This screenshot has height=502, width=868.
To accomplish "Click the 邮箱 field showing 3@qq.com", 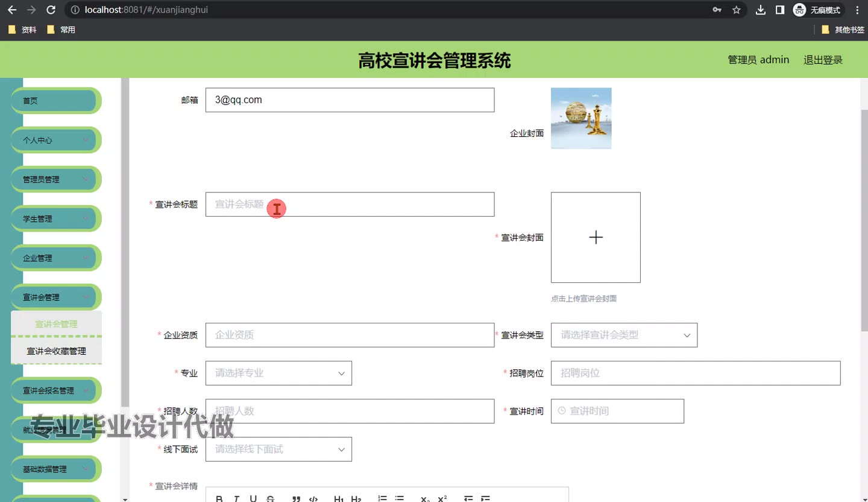I will click(350, 100).
